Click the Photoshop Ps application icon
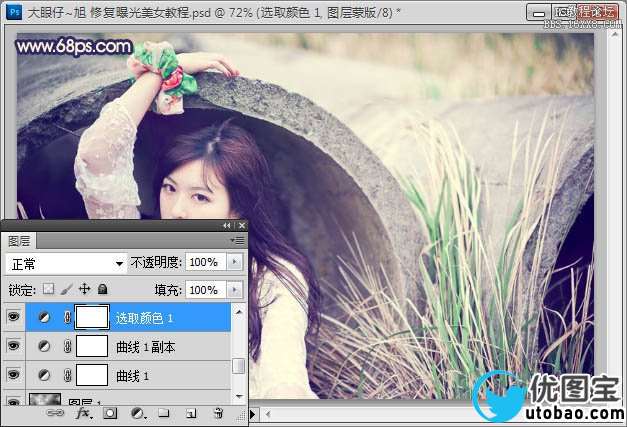Screen dimensions: 627x427 tap(14, 12)
